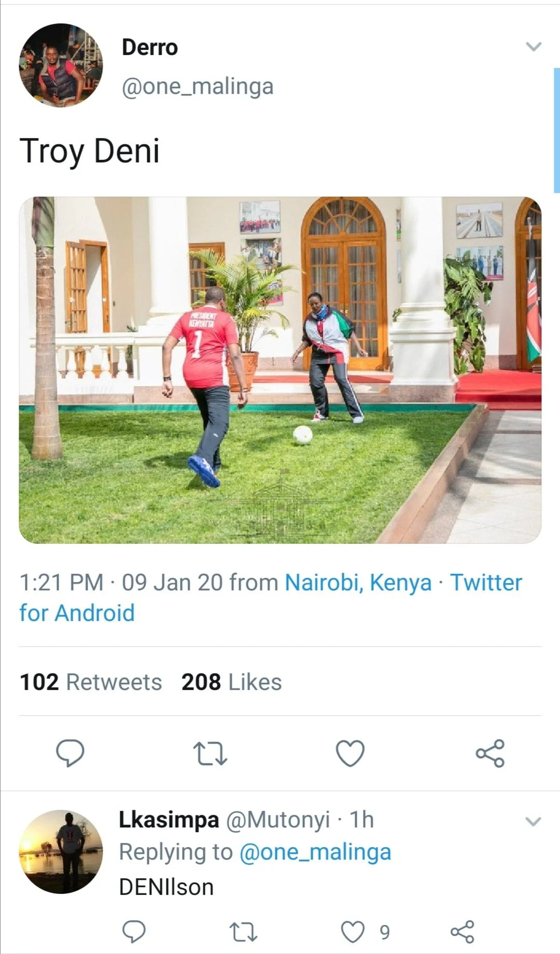Share Lkasimpa's DENIlson reply
This screenshot has width=560, height=954.
pyautogui.click(x=462, y=932)
